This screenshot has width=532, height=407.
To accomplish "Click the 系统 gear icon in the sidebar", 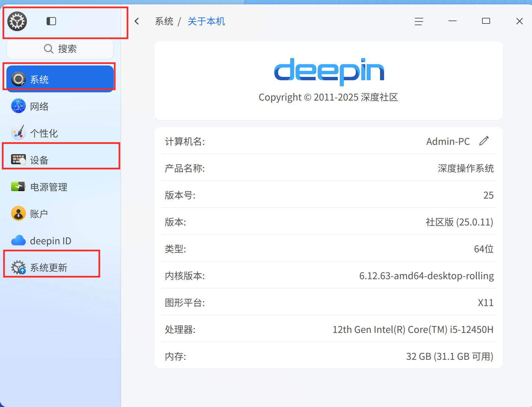I will 18,79.
